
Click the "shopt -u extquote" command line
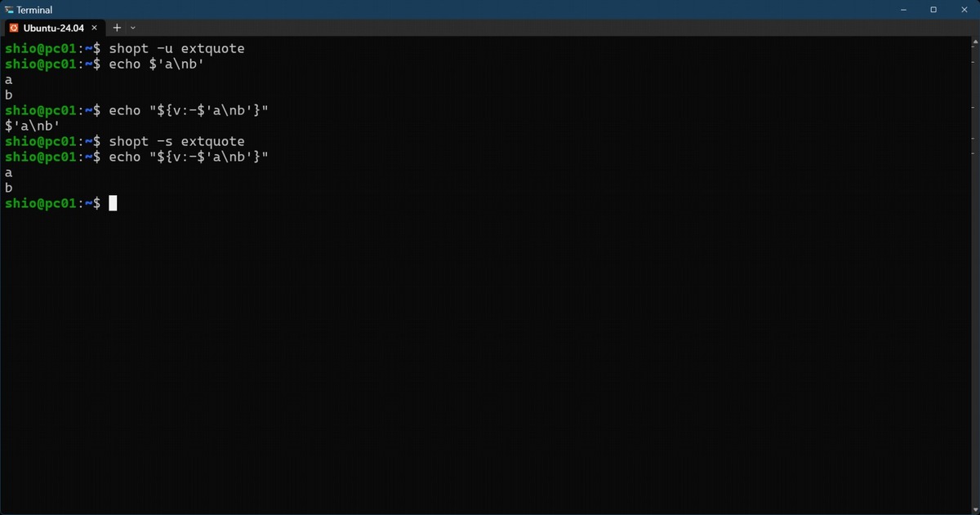coord(176,49)
